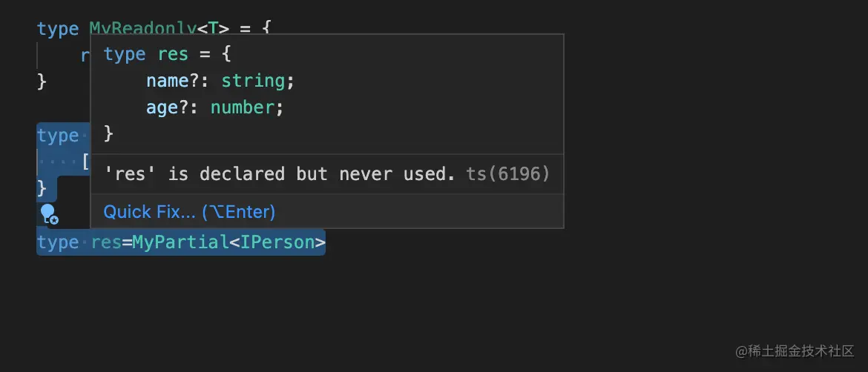Place cursor on the first line's type keyword

point(58,29)
